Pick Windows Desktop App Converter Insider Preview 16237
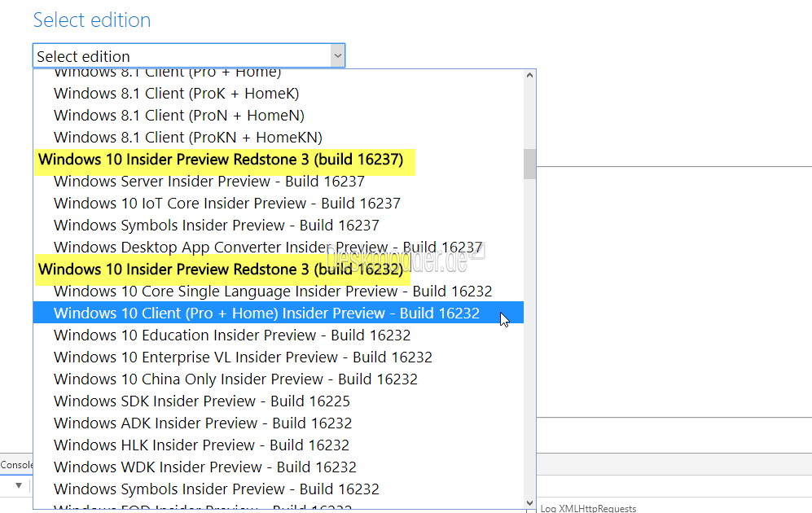Screen dimensions: 812x513 tap(279, 247)
